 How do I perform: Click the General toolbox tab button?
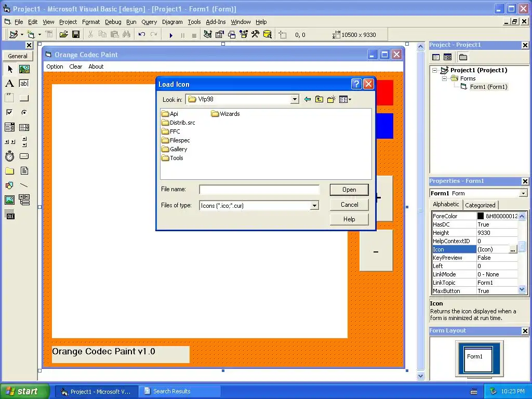tap(18, 56)
